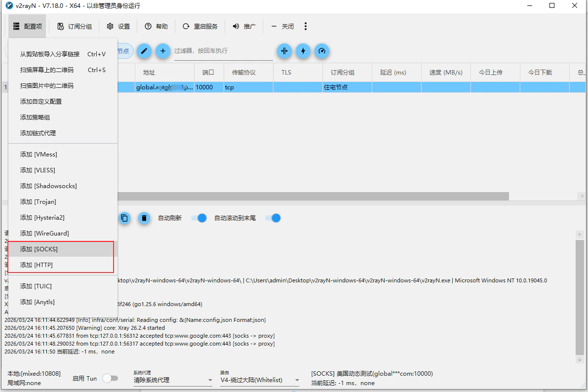This screenshot has width=588, height=392.
Task: Select 添加 [TUIC]
Action: coord(63,286)
